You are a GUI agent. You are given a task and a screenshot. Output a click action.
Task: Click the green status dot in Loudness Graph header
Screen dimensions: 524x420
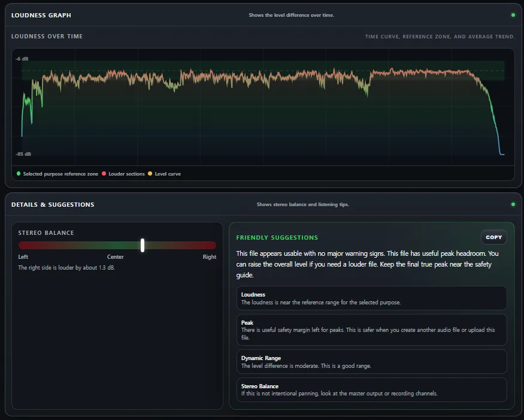tap(513, 15)
